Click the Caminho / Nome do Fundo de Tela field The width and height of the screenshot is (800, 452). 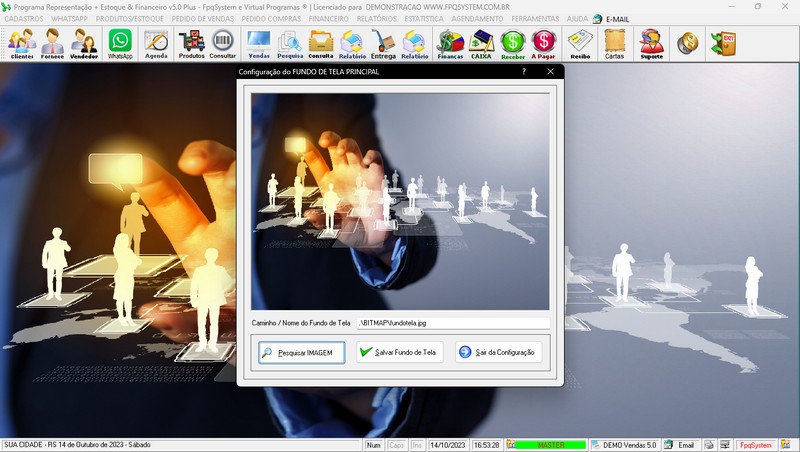pyautogui.click(x=453, y=323)
